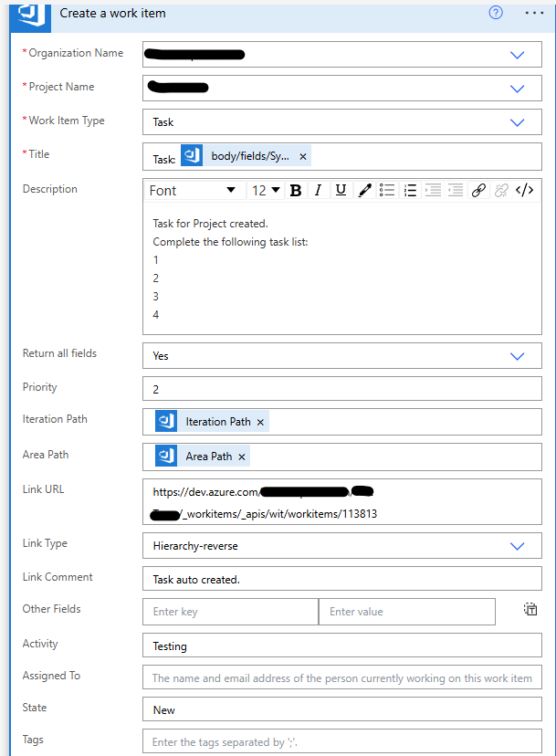Click the Link Comment field
The height and width of the screenshot is (756, 556).
341,579
